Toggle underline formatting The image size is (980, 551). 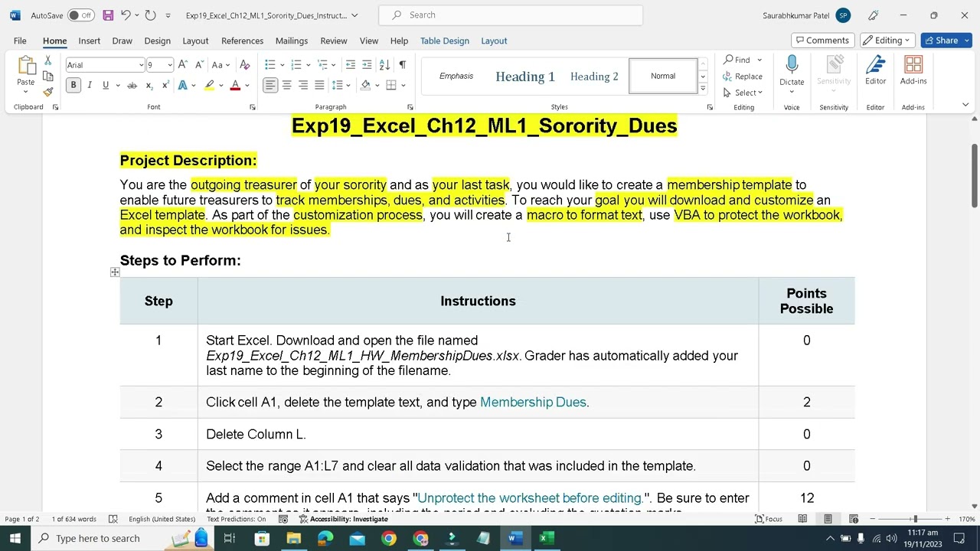pos(106,86)
